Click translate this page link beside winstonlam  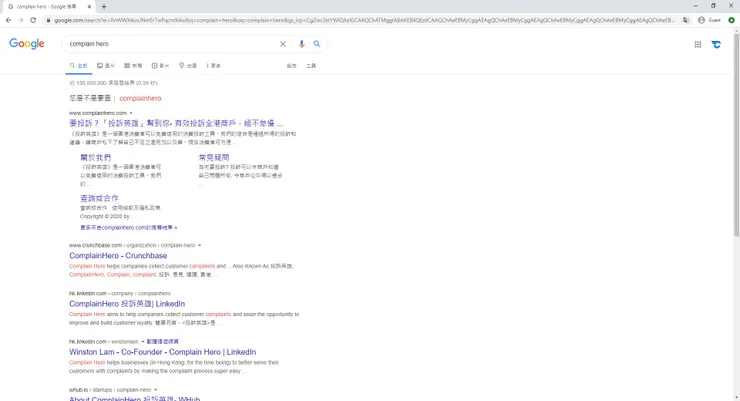pyautogui.click(x=163, y=342)
